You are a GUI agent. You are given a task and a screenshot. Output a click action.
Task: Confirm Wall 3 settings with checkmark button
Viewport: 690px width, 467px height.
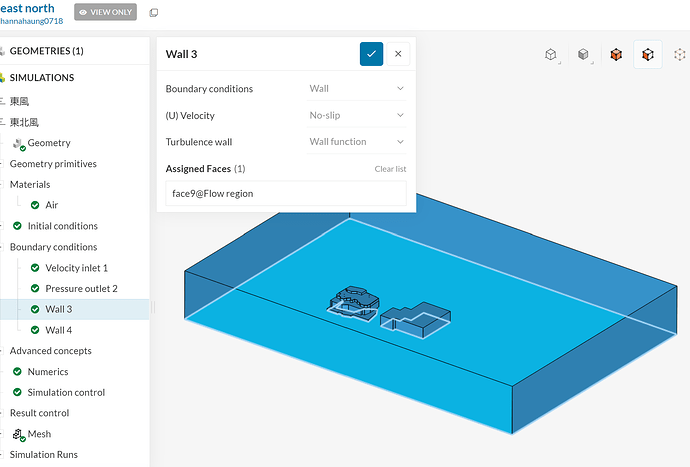(x=371, y=54)
